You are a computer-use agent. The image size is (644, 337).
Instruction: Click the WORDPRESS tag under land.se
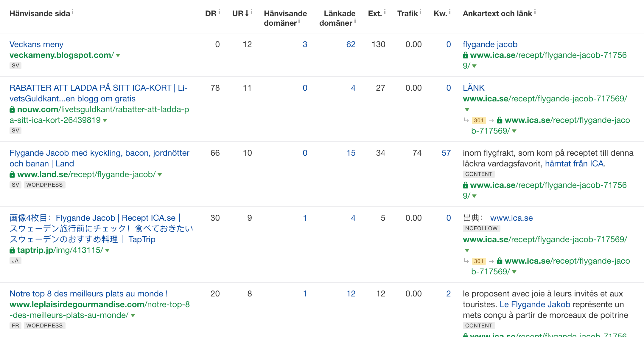pyautogui.click(x=44, y=185)
